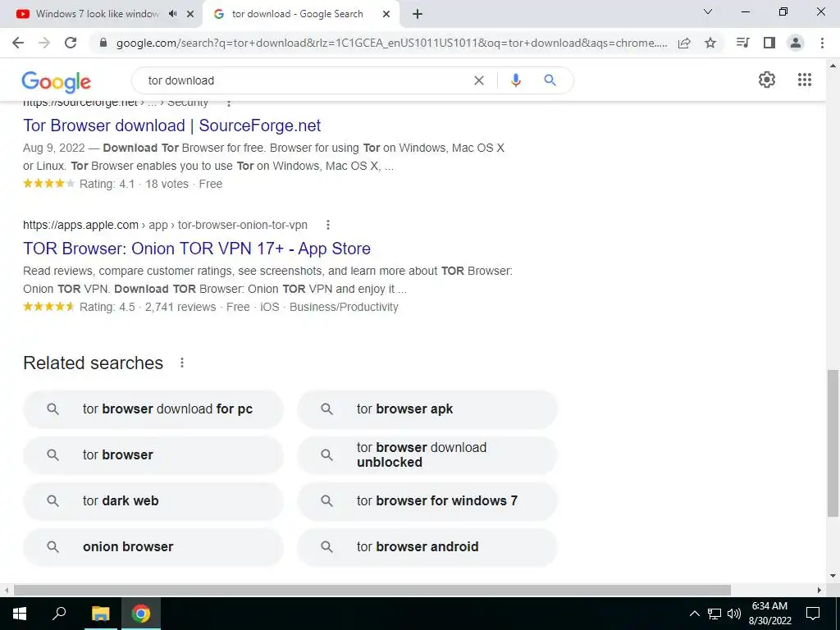Search 'tor browser for windows 7'
The image size is (840, 630).
tap(427, 501)
